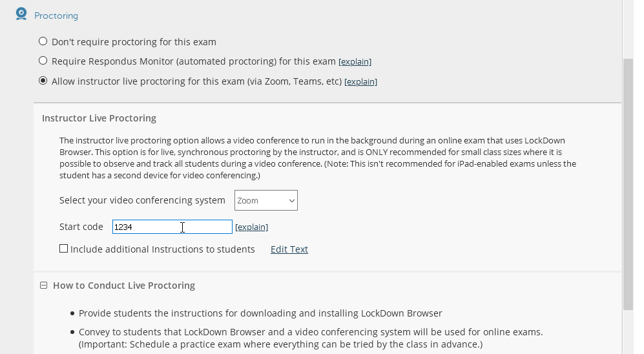The image size is (644, 354).
Task: Click the Edit Text link
Action: pyautogui.click(x=289, y=249)
